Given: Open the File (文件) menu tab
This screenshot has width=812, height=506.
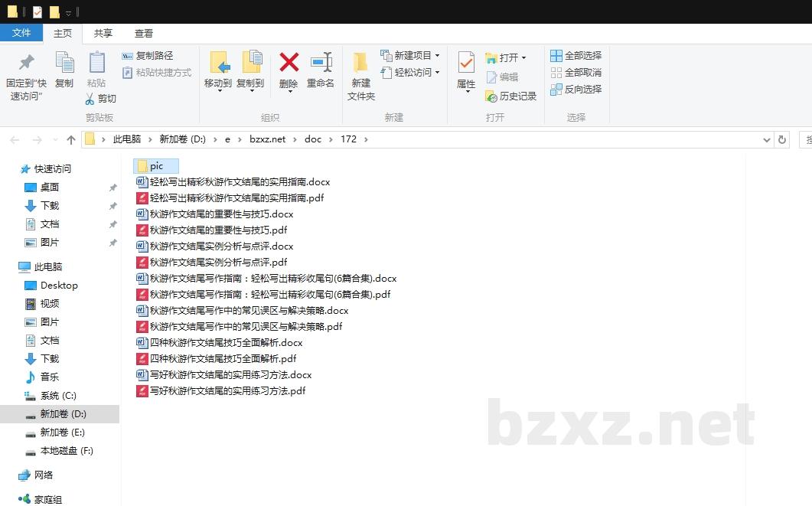Looking at the screenshot, I should click(21, 33).
